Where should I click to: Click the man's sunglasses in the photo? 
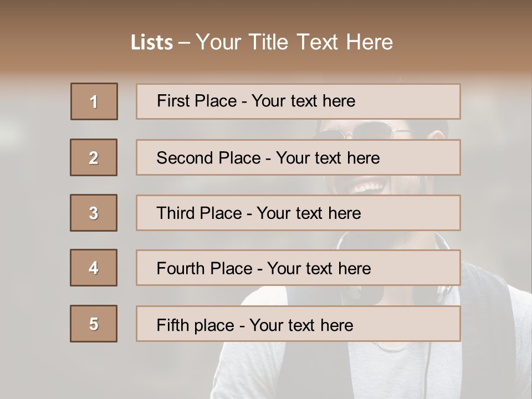point(377,131)
